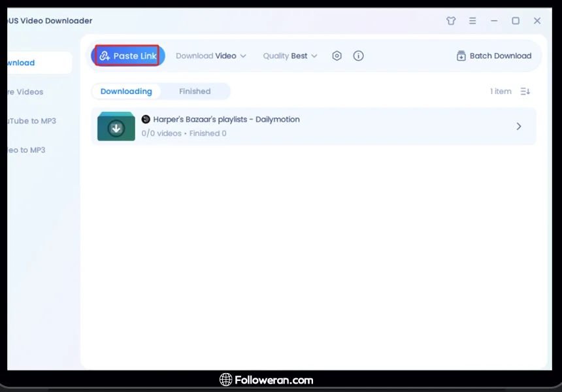Image resolution: width=562 pixels, height=392 pixels.
Task: Open the Harper's Bazaar playlists title
Action: tap(226, 120)
